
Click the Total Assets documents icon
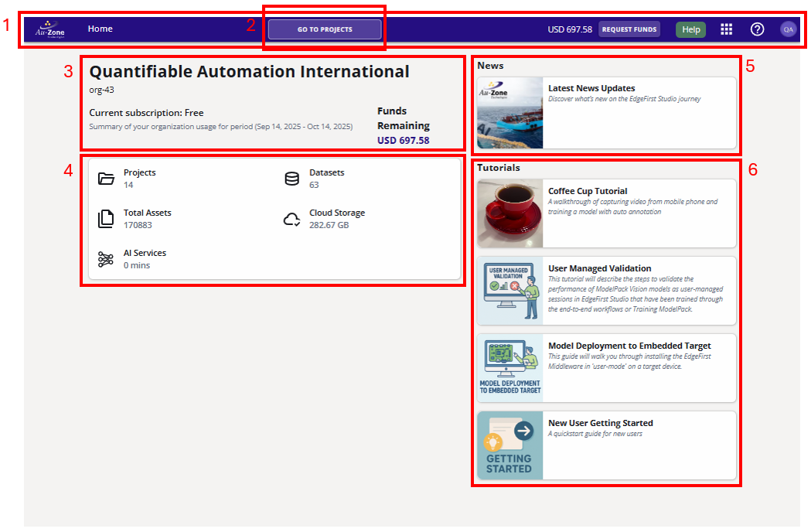point(106,219)
